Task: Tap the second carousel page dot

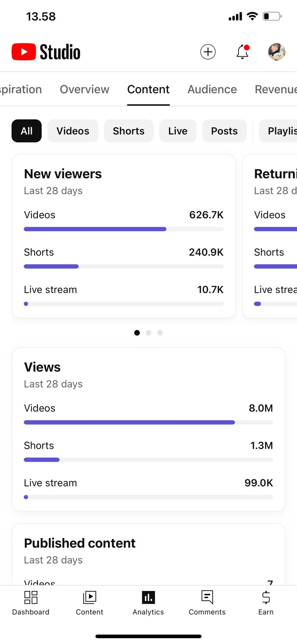Action: (x=149, y=333)
